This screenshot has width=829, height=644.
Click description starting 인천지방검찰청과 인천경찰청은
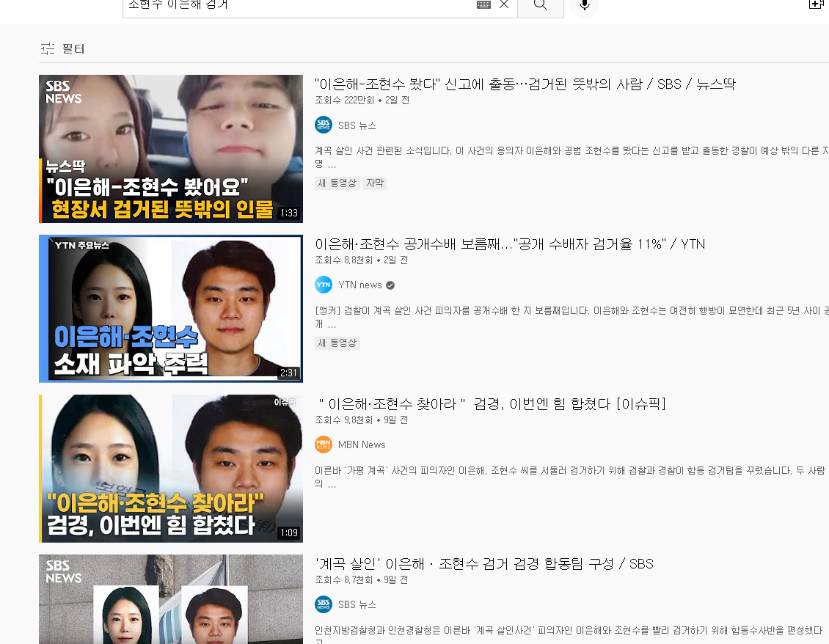[x=569, y=634]
